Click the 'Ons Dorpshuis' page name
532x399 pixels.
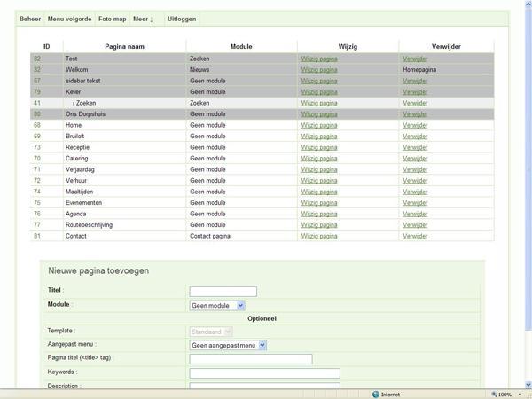pyautogui.click(x=85, y=114)
